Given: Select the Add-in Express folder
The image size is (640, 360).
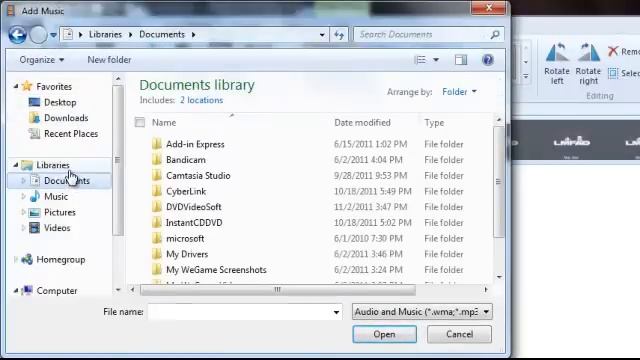Looking at the screenshot, I should tap(195, 144).
